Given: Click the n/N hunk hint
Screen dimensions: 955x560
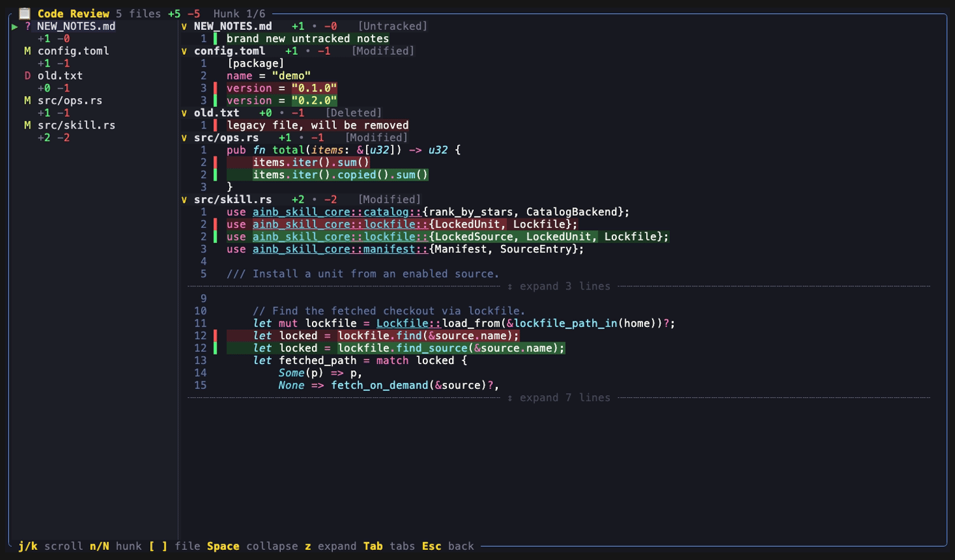Looking at the screenshot, I should point(116,546).
